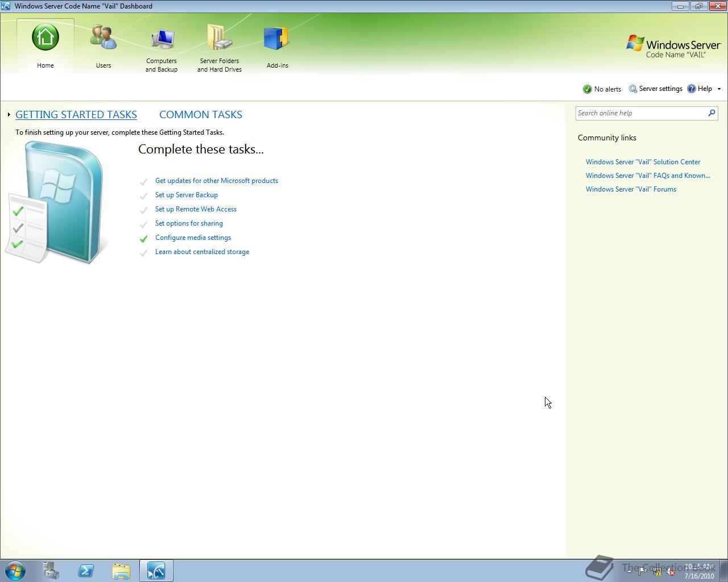Click green checkmark beside Configure media settings

click(143, 239)
